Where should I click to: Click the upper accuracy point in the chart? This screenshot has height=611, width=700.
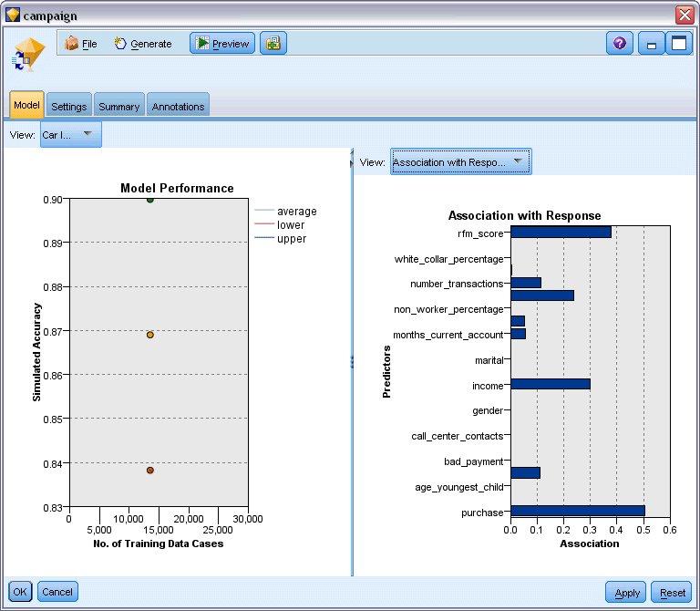[x=150, y=200]
